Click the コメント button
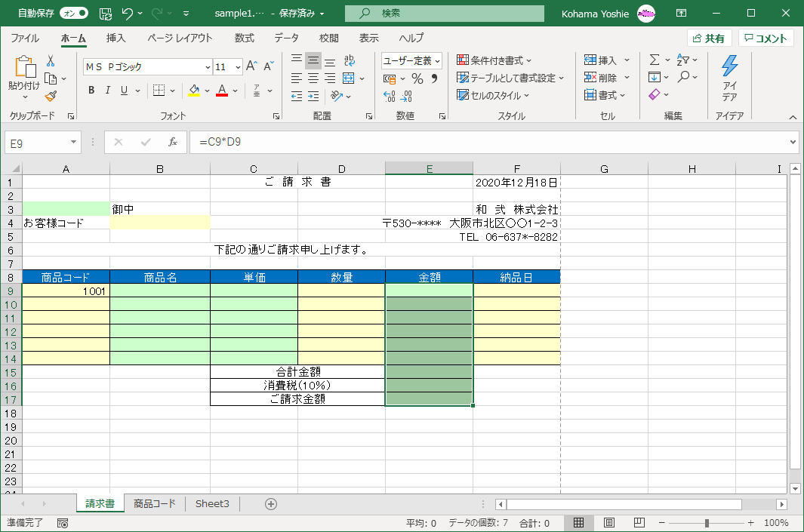The image size is (804, 532). [765, 38]
